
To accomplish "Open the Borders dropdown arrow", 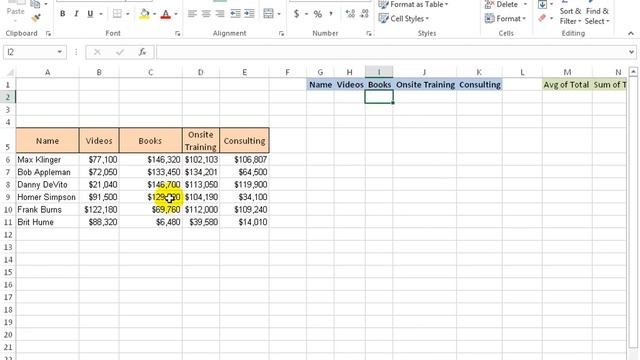I will click(128, 14).
